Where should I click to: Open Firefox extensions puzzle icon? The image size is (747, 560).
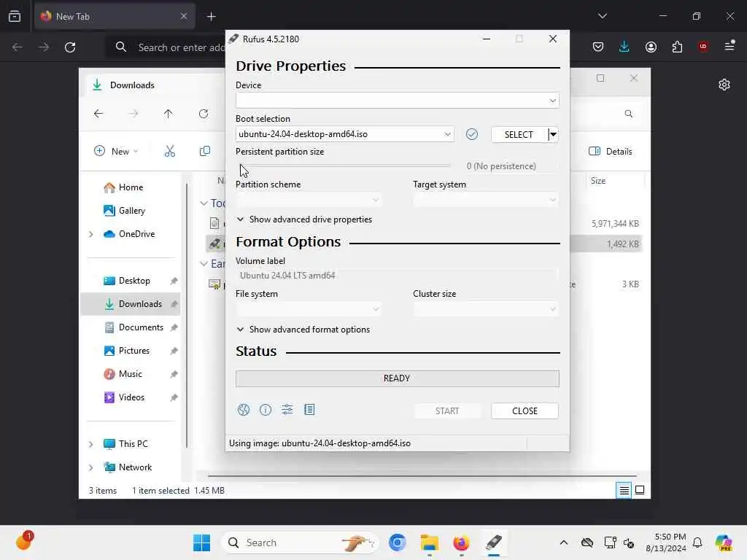677,47
